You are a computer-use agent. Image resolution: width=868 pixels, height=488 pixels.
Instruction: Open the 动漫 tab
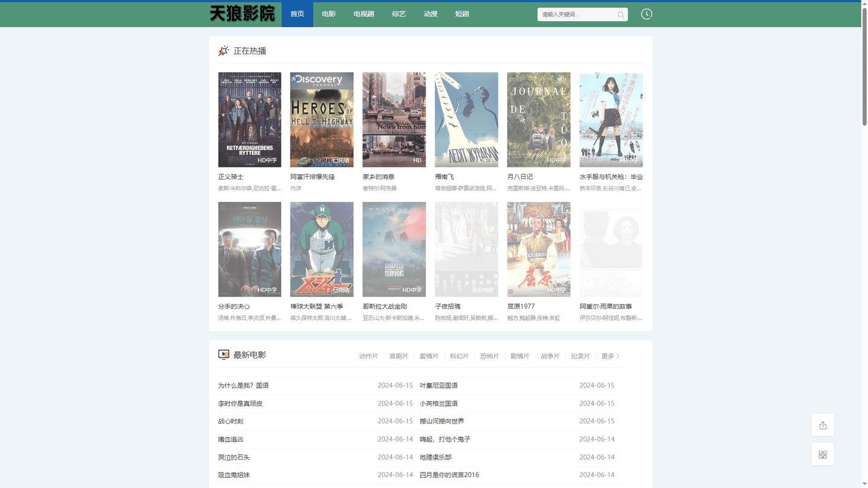click(430, 14)
